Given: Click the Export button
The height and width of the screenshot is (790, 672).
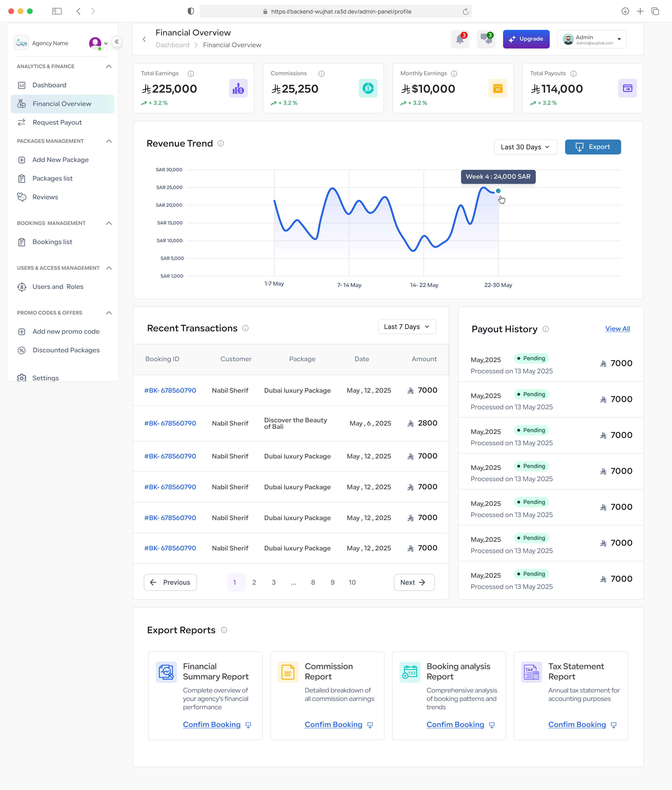Looking at the screenshot, I should pyautogui.click(x=593, y=147).
